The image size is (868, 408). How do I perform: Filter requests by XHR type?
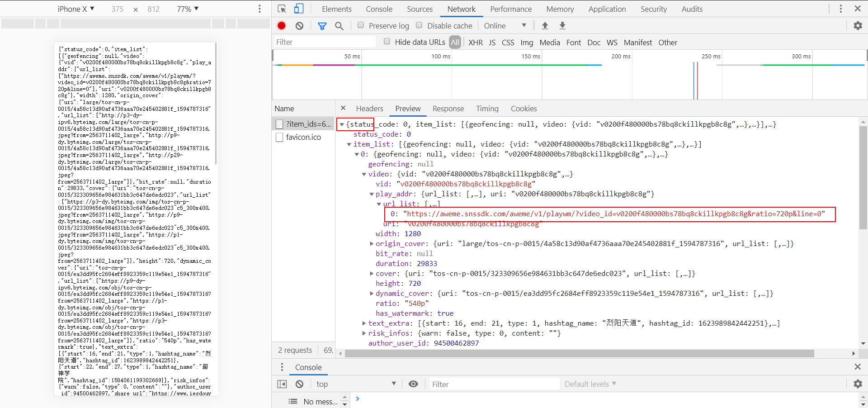[x=475, y=43]
